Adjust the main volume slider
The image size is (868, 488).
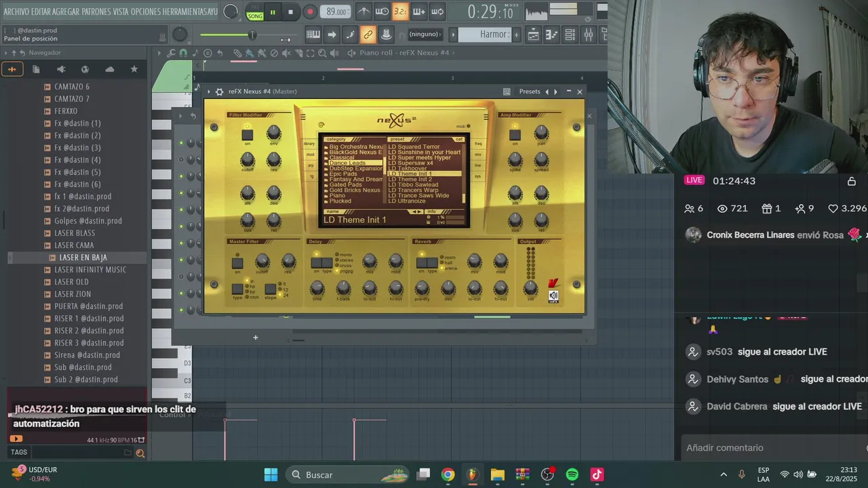[249, 35]
